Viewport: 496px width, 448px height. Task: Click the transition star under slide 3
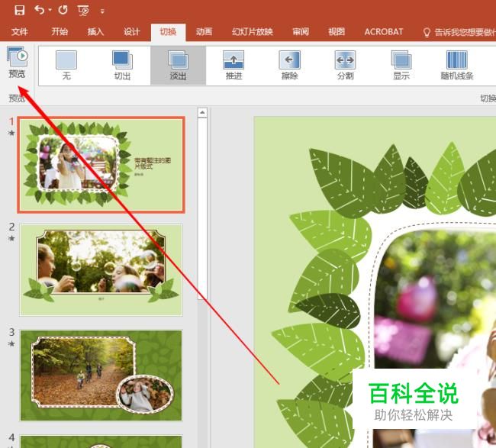point(11,343)
